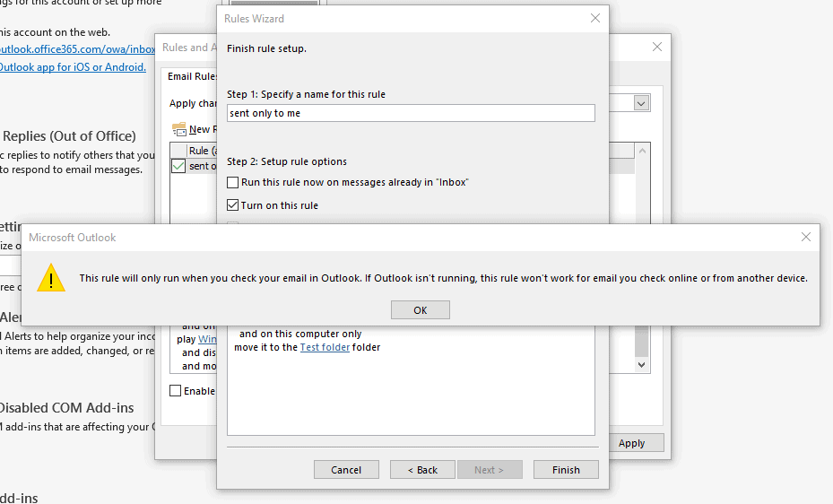Toggle the Enable checkbox in Rules and Alerts
This screenshot has width=833, height=504.
176,391
